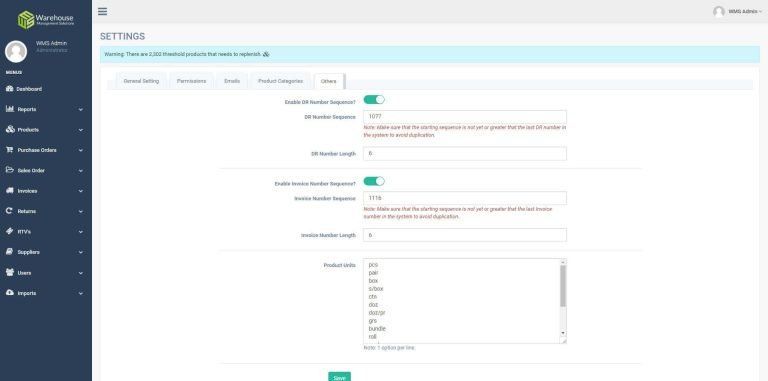This screenshot has width=768, height=381.
Task: Open the Sales Order menu label
Action: [31, 171]
